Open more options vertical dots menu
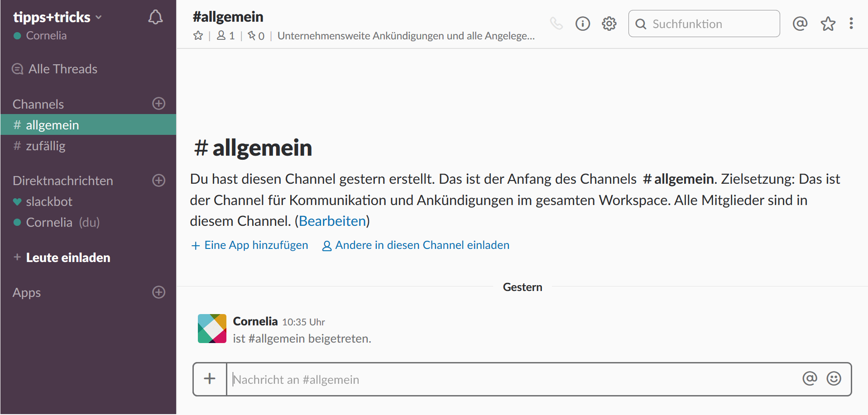868x415 pixels. [x=851, y=24]
